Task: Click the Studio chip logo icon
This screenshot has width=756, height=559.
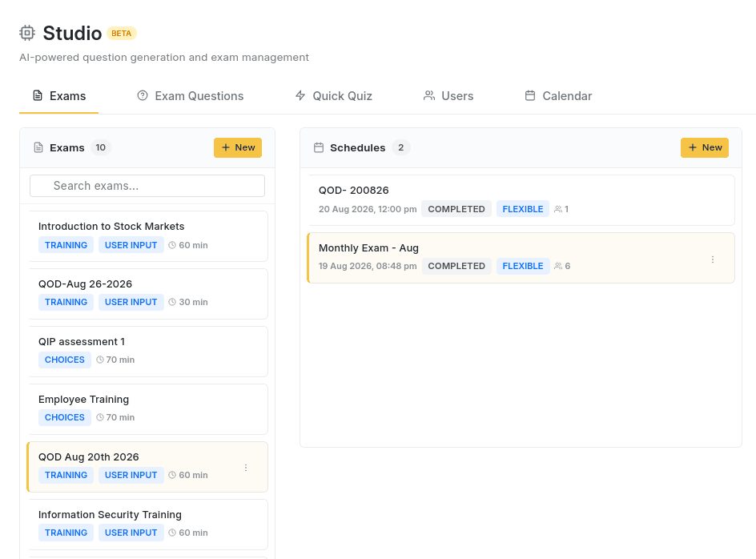Action: click(27, 33)
